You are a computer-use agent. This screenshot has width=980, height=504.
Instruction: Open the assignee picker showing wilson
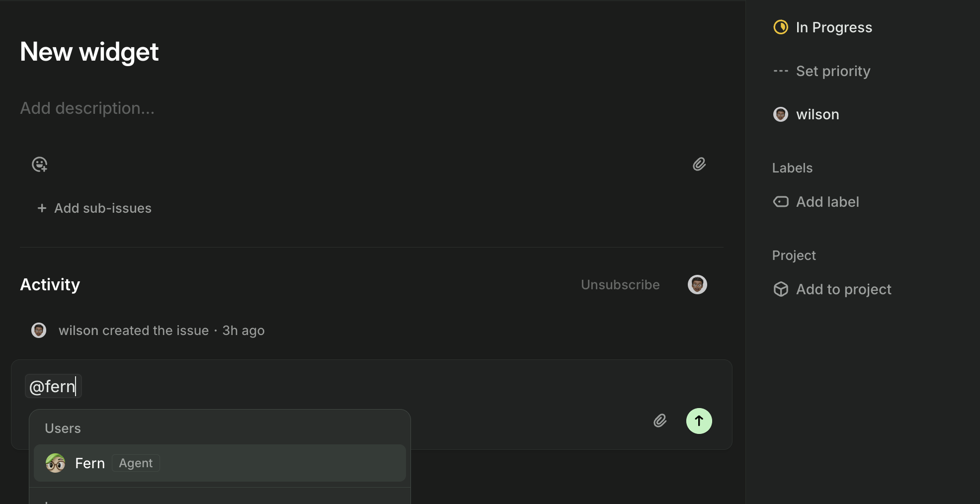817,115
